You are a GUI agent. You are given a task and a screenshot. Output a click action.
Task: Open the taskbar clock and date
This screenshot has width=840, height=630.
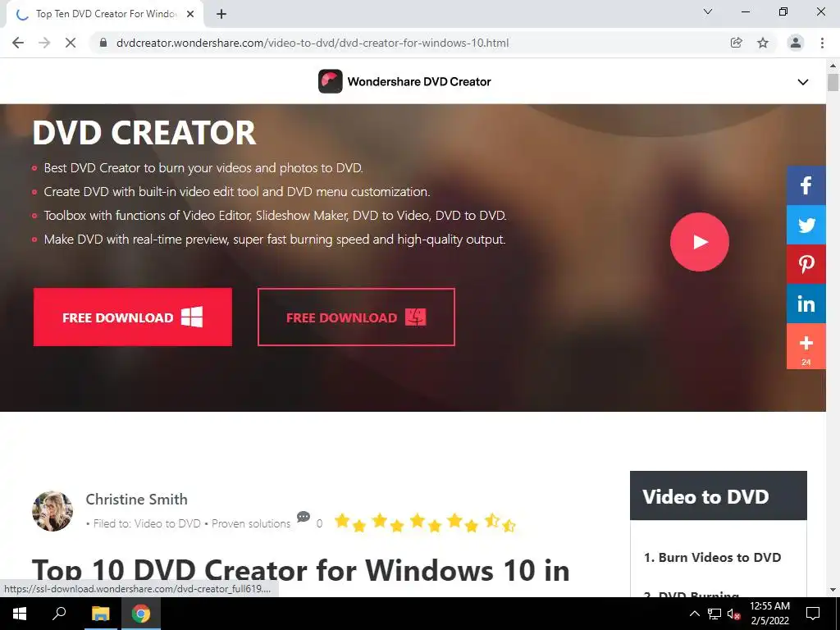769,614
